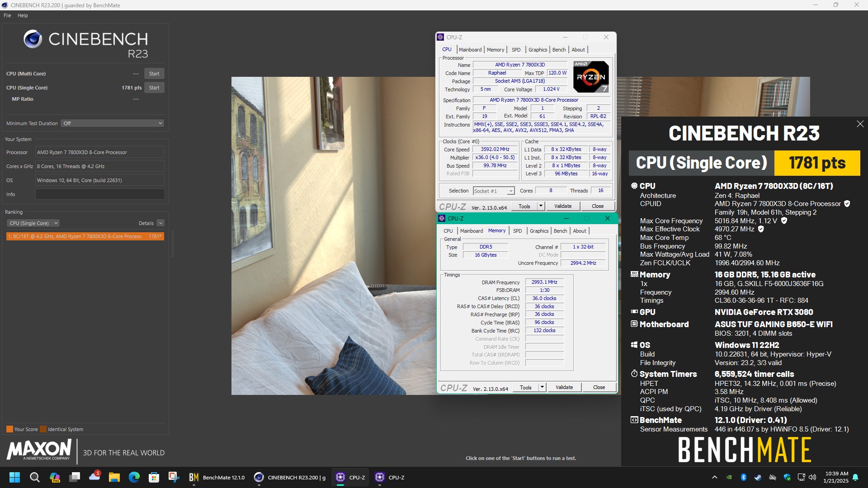Viewport: 868px width, 488px height.
Task: Start the CPU (Single Core) test
Action: click(154, 88)
